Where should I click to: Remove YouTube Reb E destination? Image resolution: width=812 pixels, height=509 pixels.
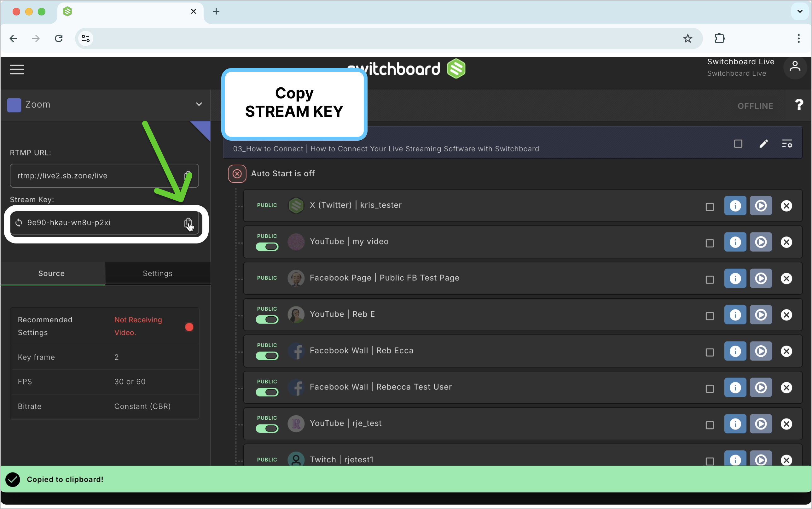[786, 315]
